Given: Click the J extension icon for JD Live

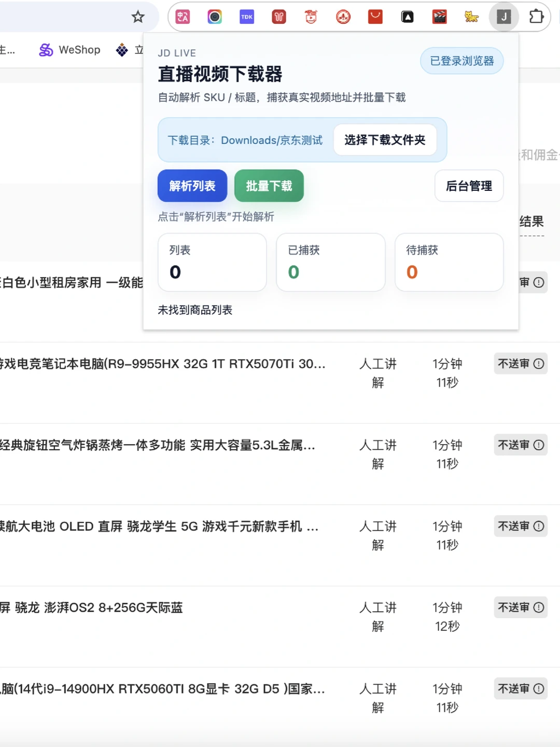Looking at the screenshot, I should tap(503, 17).
